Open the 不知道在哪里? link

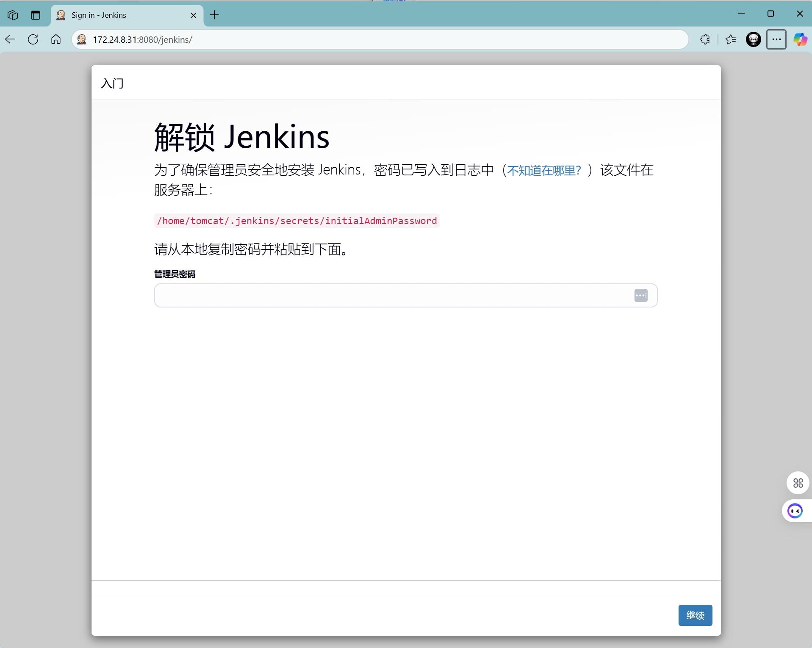click(544, 170)
